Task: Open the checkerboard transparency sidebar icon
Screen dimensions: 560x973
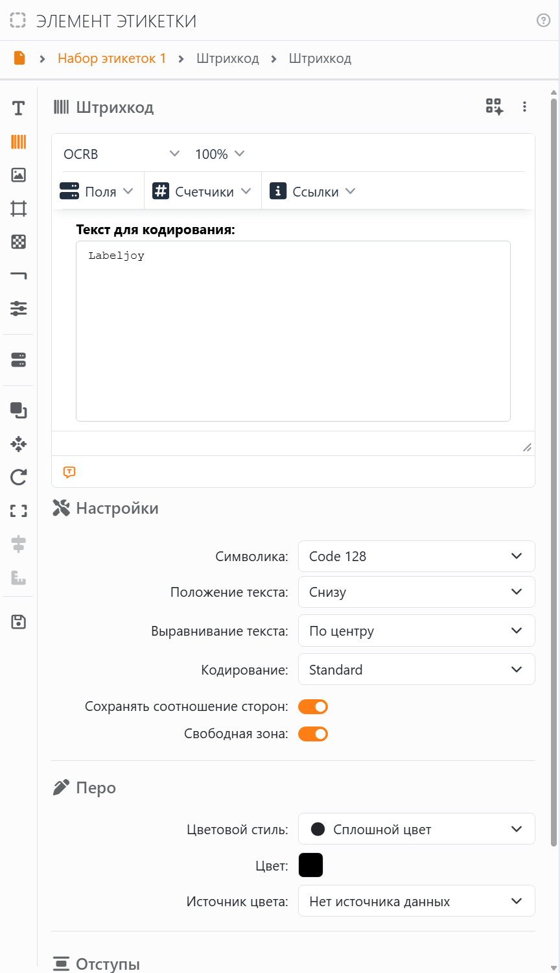Action: (x=18, y=242)
